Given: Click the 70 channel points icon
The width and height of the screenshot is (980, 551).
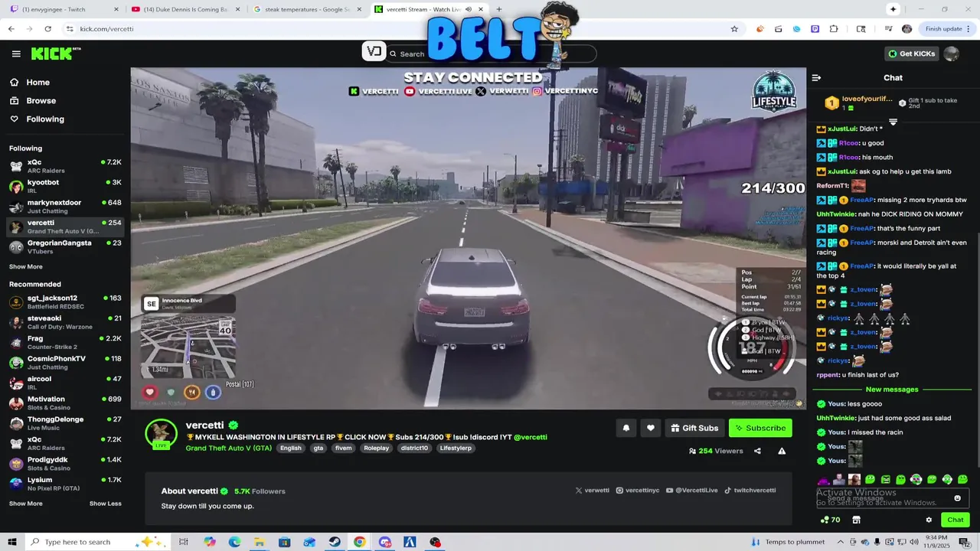Looking at the screenshot, I should 830,520.
